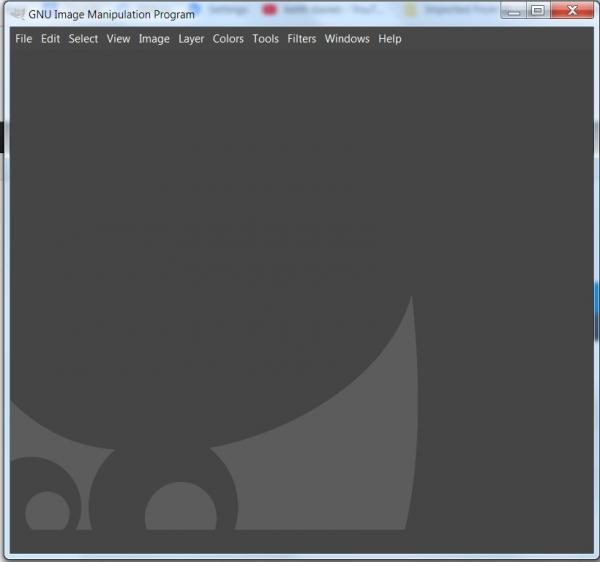Open the Edit menu
The width and height of the screenshot is (600, 562).
[x=51, y=39]
